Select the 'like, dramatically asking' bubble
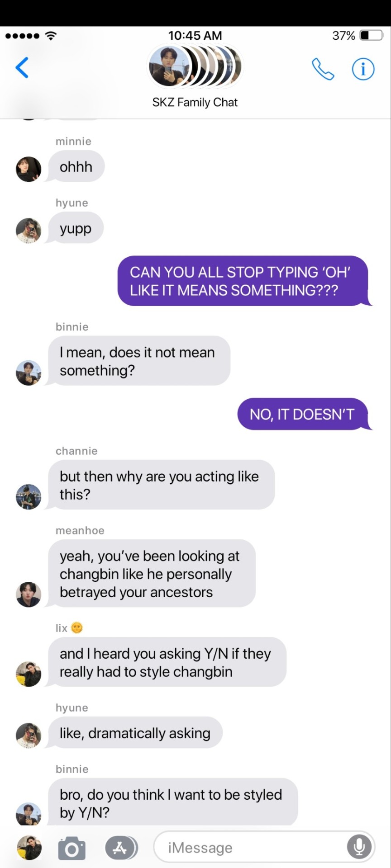The width and height of the screenshot is (391, 868). click(x=135, y=733)
